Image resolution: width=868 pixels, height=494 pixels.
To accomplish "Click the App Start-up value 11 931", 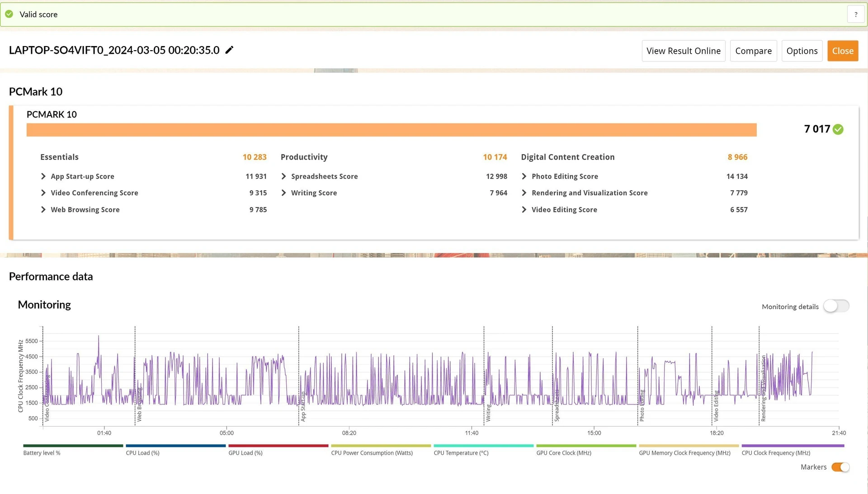I will 256,176.
